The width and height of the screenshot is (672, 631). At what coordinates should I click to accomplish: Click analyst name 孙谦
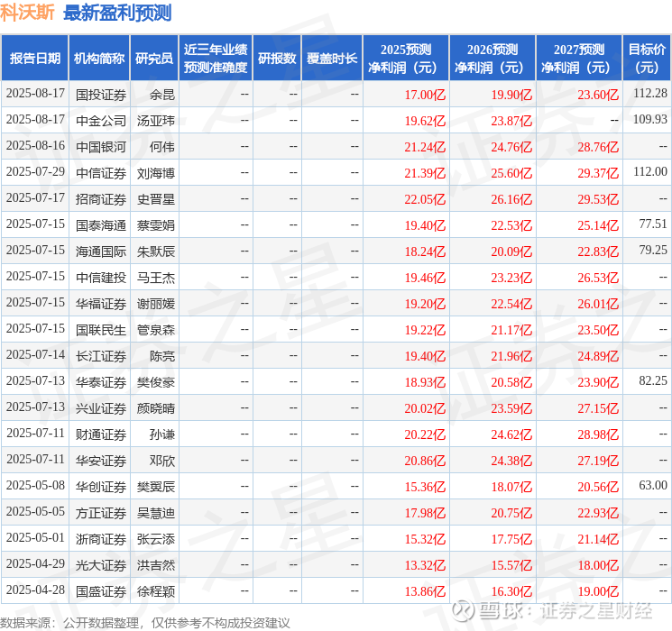[x=162, y=434]
